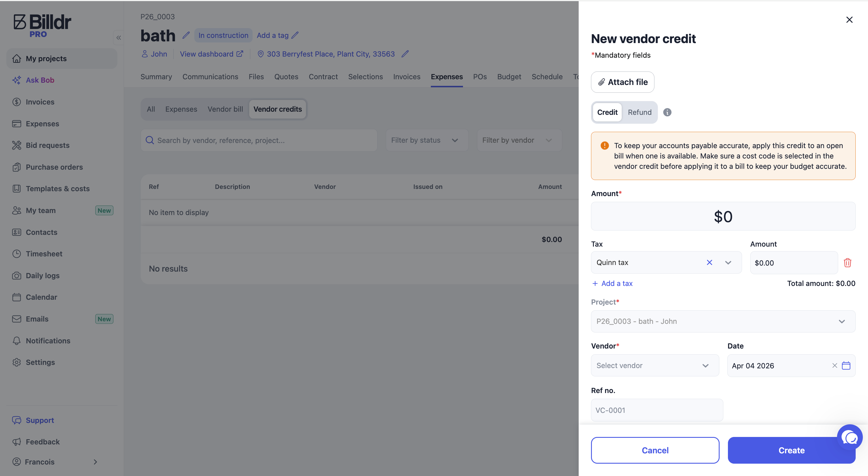Click the info icon beside Refund
The height and width of the screenshot is (476, 868).
pyautogui.click(x=667, y=112)
